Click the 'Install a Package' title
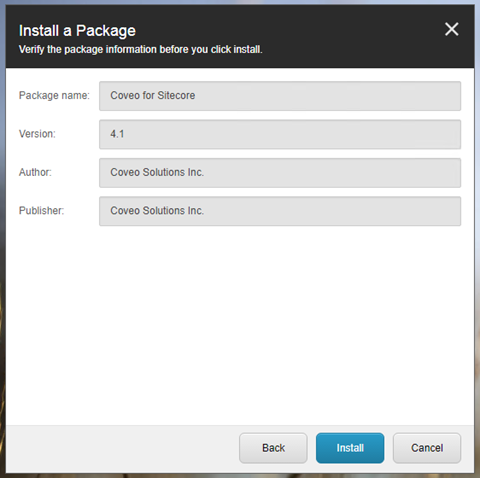 click(x=77, y=31)
